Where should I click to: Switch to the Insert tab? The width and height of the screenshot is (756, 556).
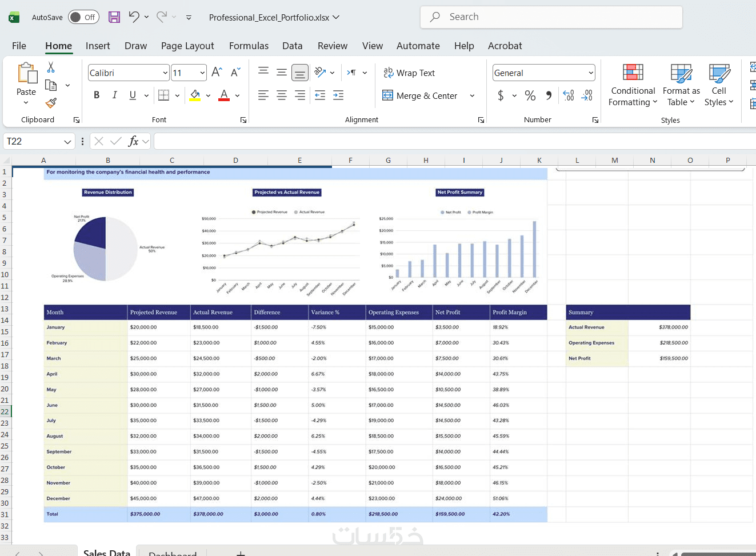click(x=98, y=46)
